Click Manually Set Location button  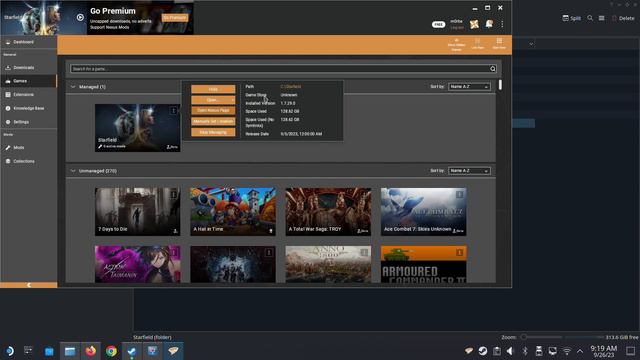pyautogui.click(x=213, y=121)
